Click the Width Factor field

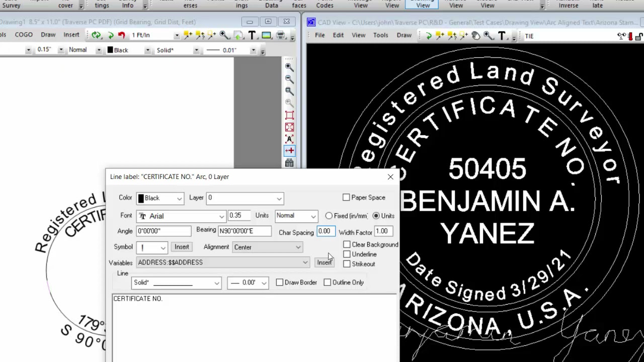[x=383, y=231]
